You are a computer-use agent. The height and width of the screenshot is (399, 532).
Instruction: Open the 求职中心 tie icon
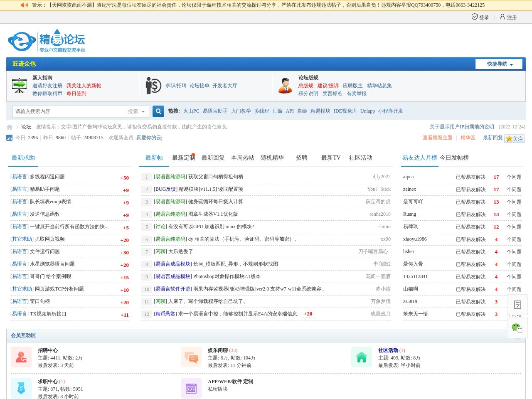[x=21, y=388]
